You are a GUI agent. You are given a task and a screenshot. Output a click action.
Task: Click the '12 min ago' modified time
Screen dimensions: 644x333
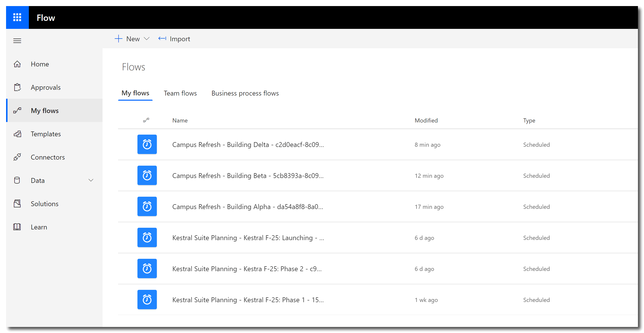429,176
